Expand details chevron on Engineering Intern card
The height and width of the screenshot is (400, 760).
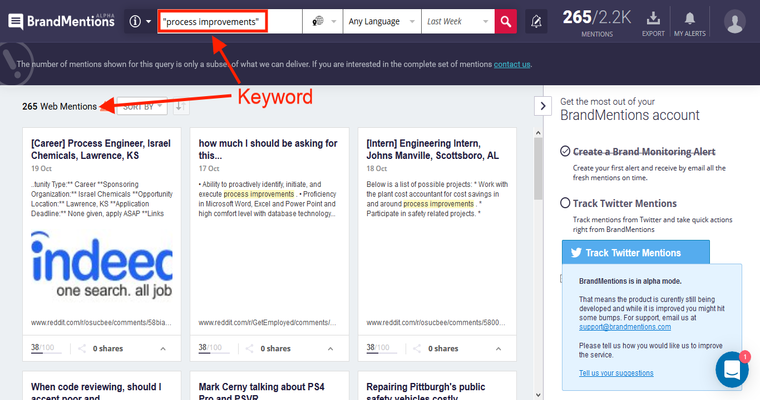(498, 349)
